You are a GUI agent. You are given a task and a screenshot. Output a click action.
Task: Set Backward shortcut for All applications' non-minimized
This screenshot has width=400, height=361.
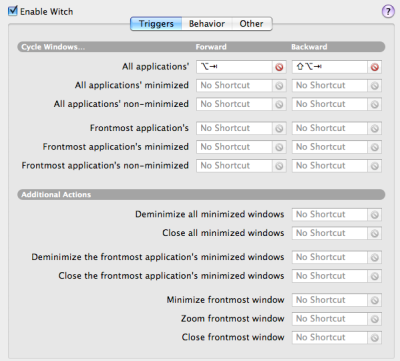[330, 104]
